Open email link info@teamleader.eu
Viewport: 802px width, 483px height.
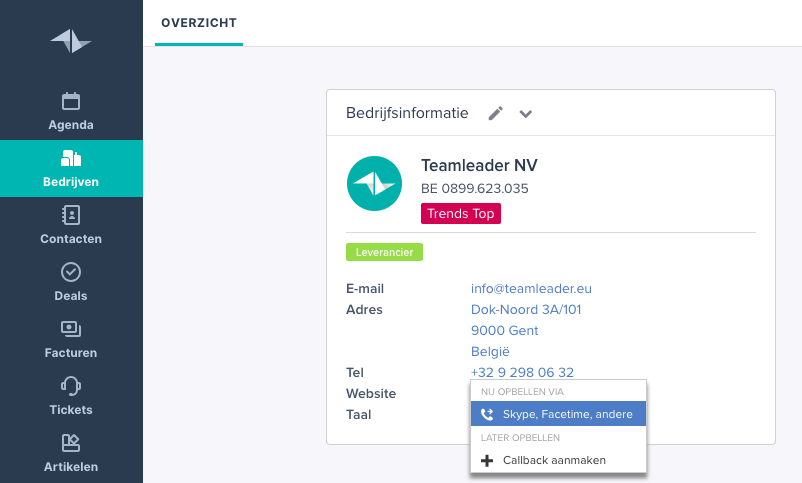[531, 289]
